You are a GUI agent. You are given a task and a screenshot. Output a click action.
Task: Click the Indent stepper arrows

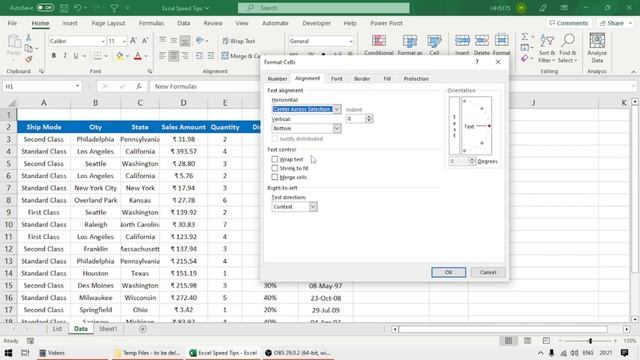coord(369,118)
